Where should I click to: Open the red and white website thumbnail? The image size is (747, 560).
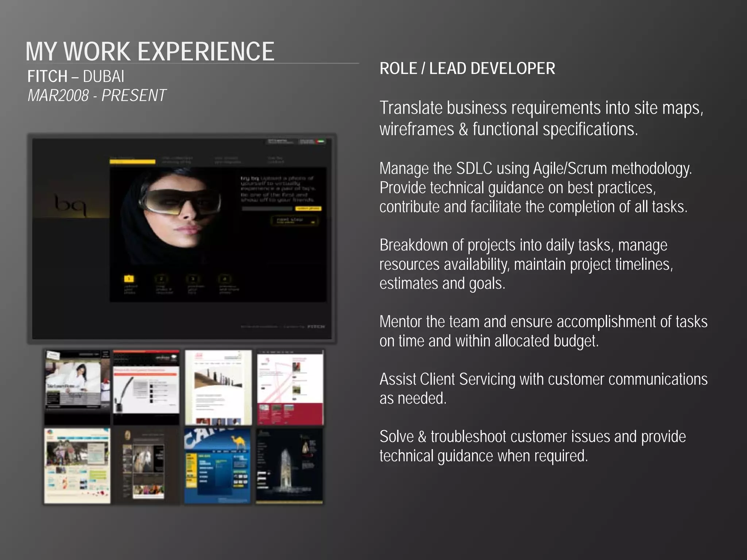290,387
